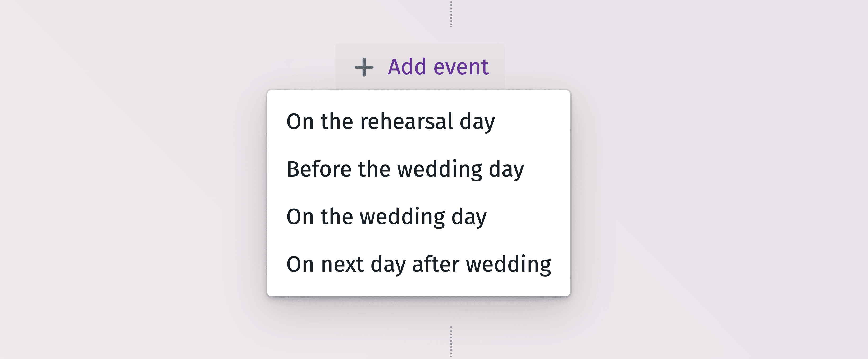
Task: Click the plus icon beside Add event
Action: coord(364,67)
